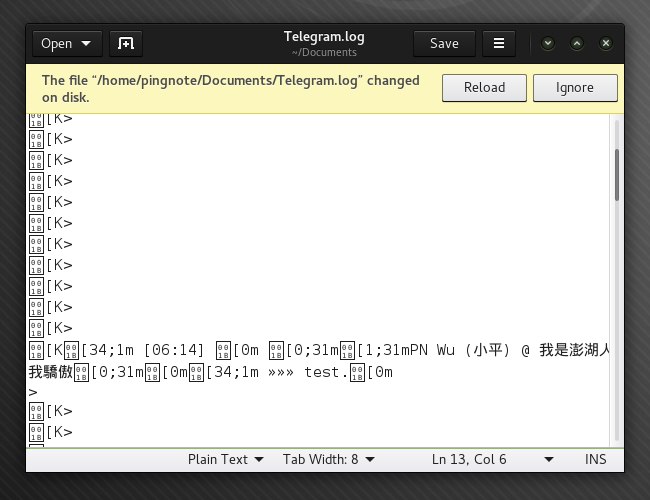Save the Telegram.log file
Image resolution: width=650 pixels, height=500 pixels.
coord(444,44)
